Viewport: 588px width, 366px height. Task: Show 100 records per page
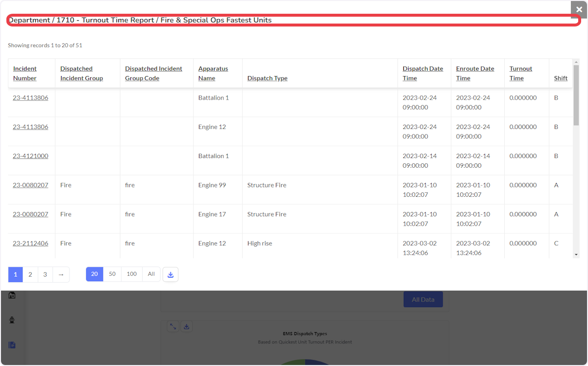tap(132, 274)
